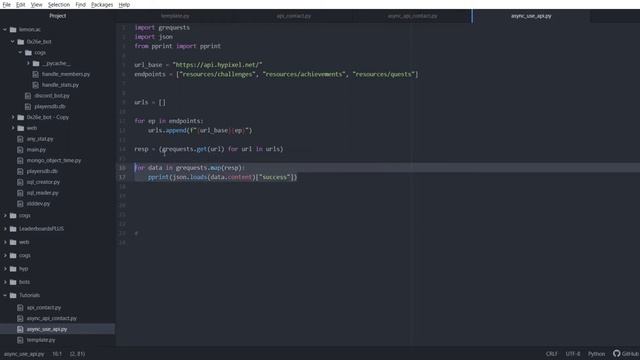Collapse the lemon.ac project root
Image resolution: width=640 pixels, height=360 pixels.
[x=5, y=29]
